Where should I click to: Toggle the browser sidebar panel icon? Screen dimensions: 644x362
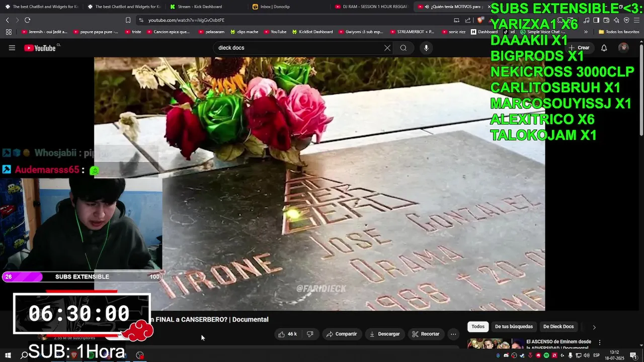tap(596, 20)
